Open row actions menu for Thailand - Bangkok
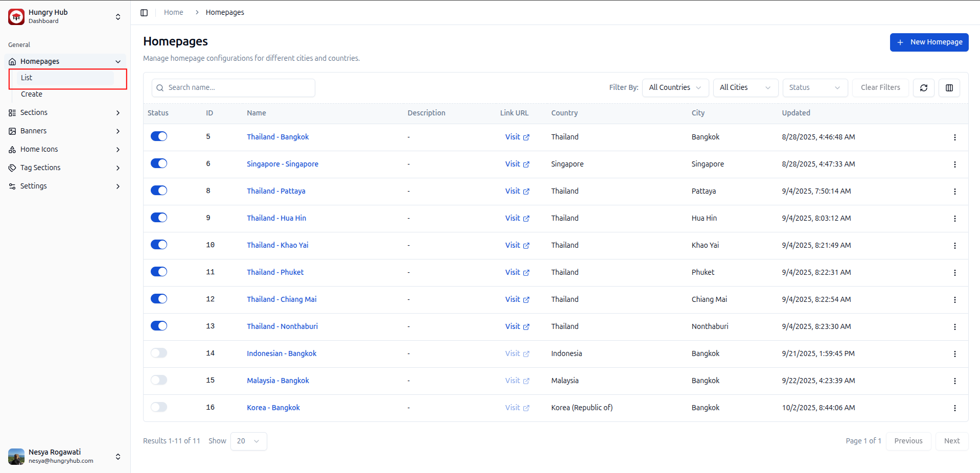980x473 pixels. pyautogui.click(x=954, y=137)
